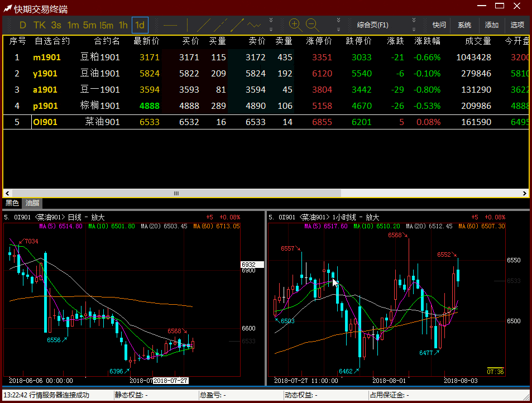Expand overflow chevron next to 综合页(F1)
Screen dimensions: 532x403
[x=414, y=25]
